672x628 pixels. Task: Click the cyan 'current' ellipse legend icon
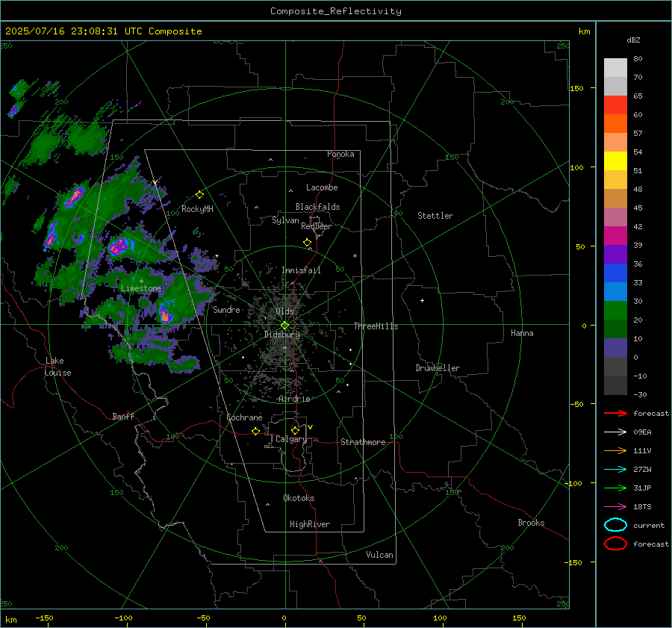pos(615,525)
